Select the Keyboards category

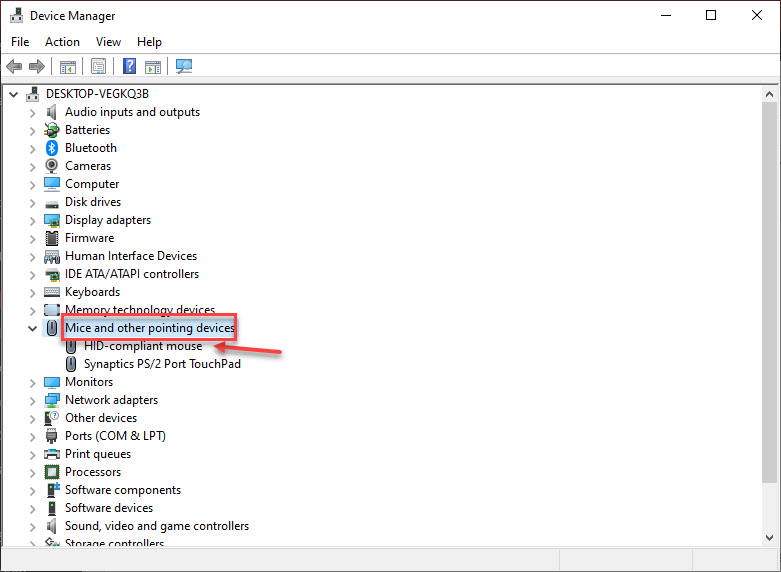pos(92,292)
